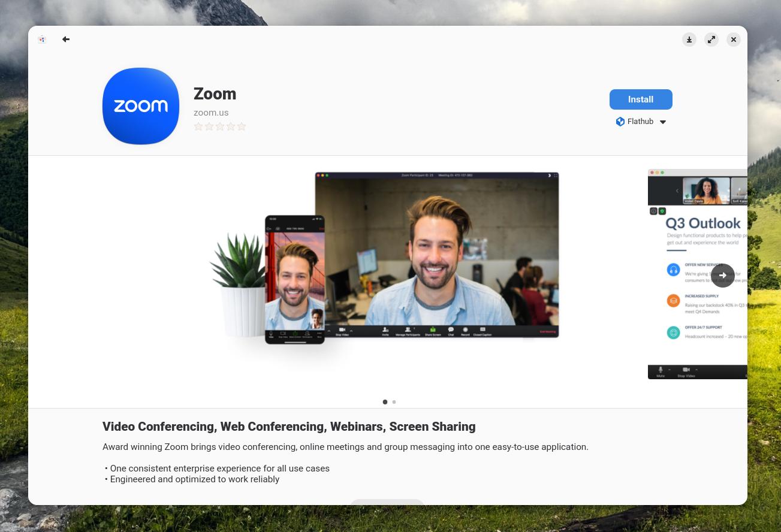Select the second carousel page dot
The height and width of the screenshot is (532, 781).
click(394, 402)
